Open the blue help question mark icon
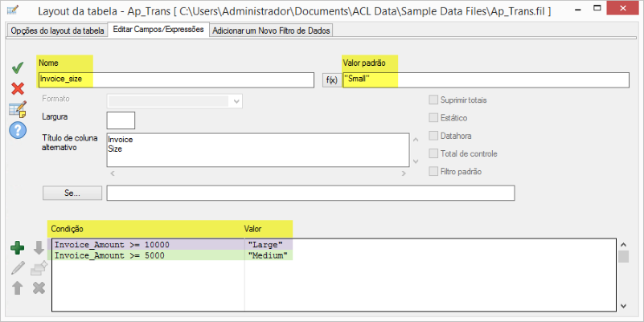The height and width of the screenshot is (322, 644). (18, 129)
